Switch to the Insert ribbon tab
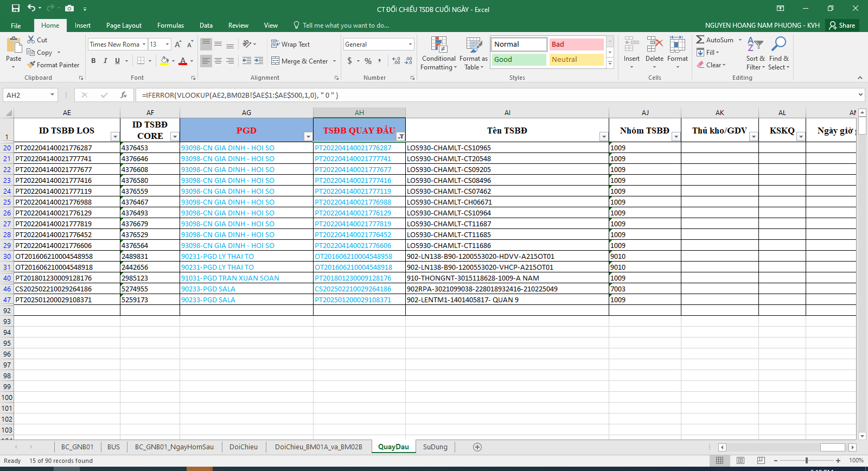Image resolution: width=868 pixels, height=471 pixels. pos(82,26)
